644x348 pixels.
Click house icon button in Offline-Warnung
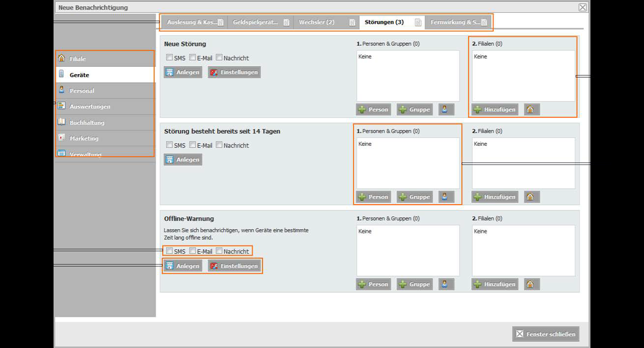(x=532, y=284)
